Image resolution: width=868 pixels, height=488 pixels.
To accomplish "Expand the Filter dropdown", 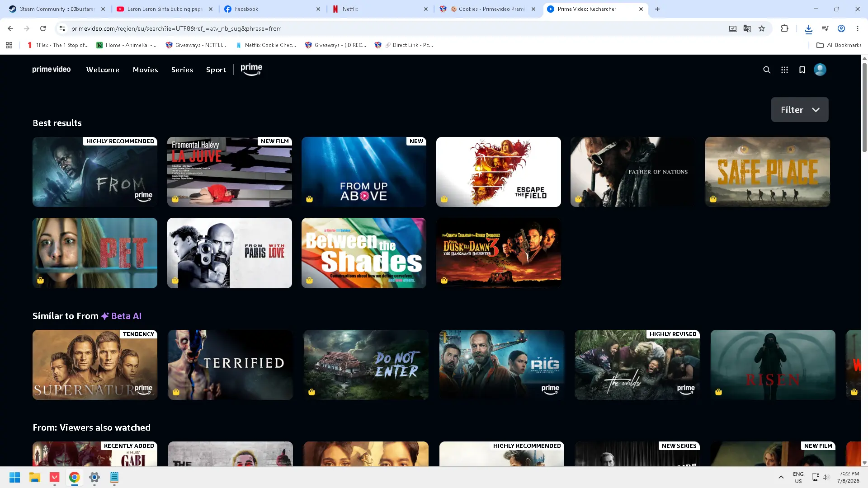I will [x=800, y=110].
